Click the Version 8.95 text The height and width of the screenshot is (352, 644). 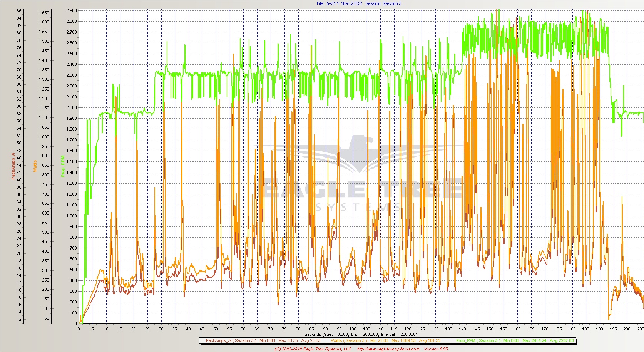436,349
